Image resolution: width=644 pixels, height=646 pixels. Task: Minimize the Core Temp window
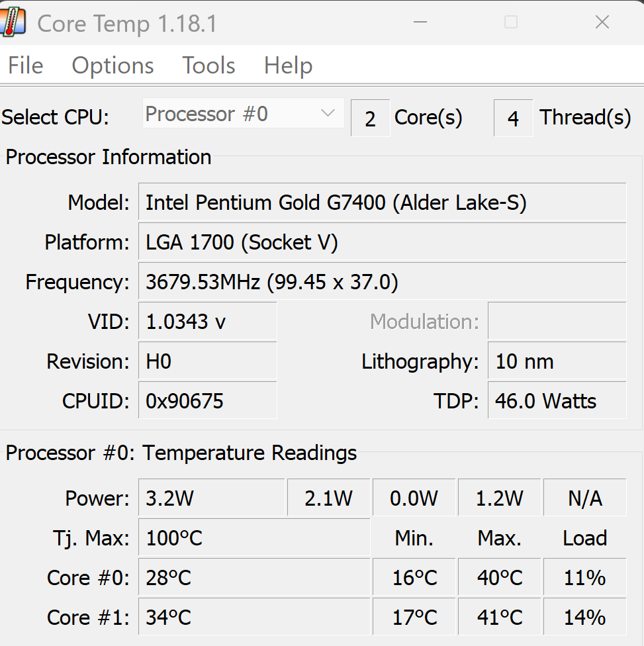pos(420,23)
